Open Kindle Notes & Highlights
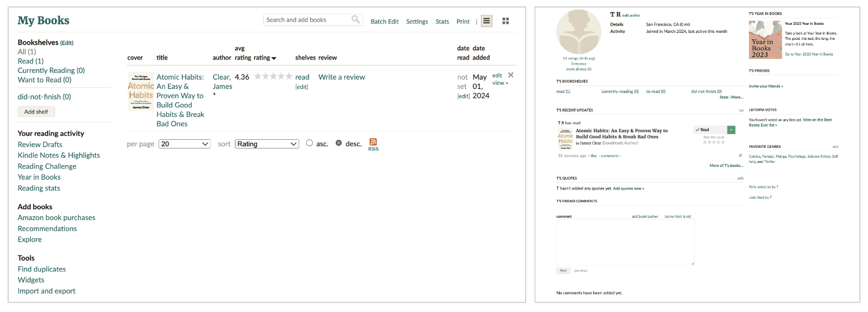 59,155
